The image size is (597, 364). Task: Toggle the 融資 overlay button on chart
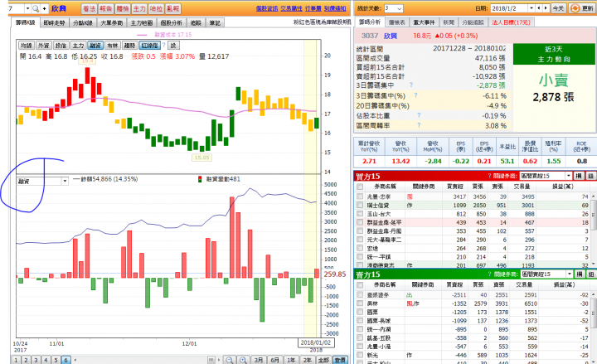(95, 46)
